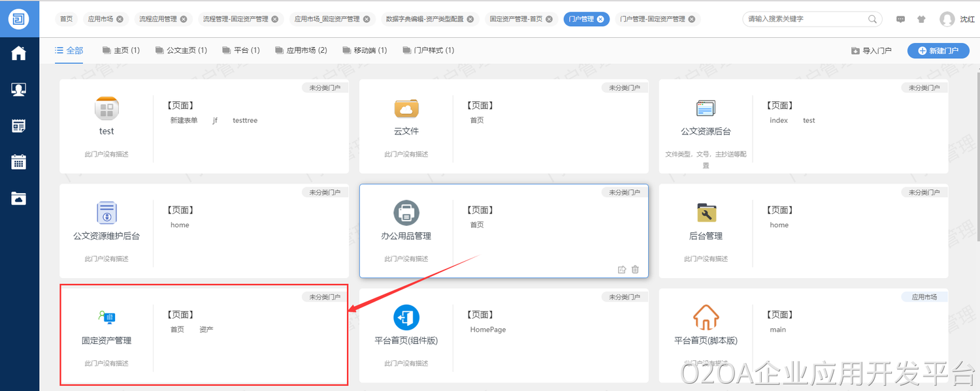980x391 pixels.
Task: Show the 全部 category list
Action: click(x=69, y=50)
